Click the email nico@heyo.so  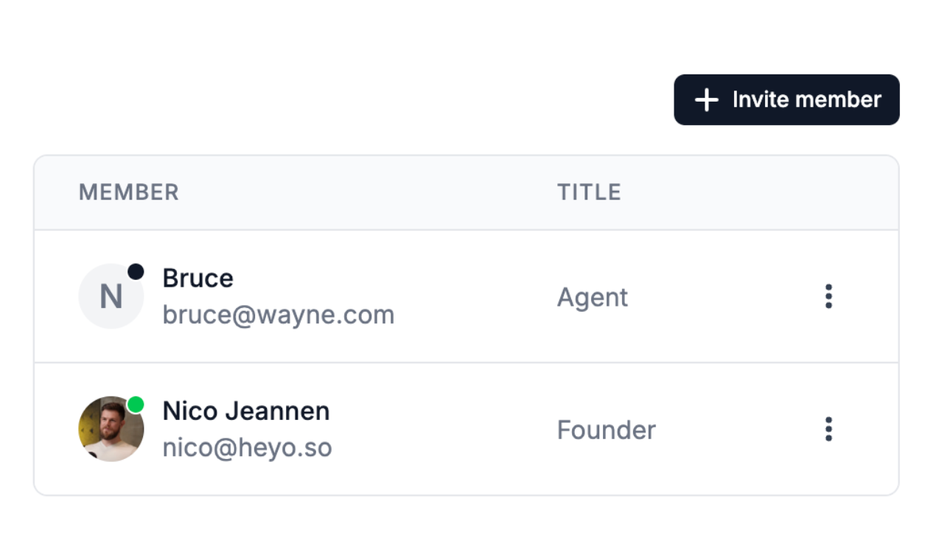point(247,448)
